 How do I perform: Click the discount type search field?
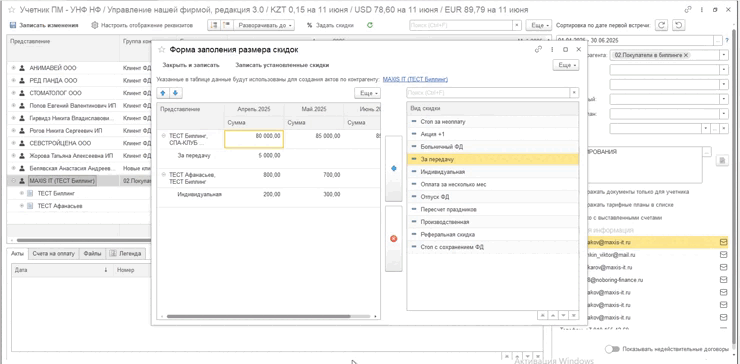pyautogui.click(x=488, y=93)
